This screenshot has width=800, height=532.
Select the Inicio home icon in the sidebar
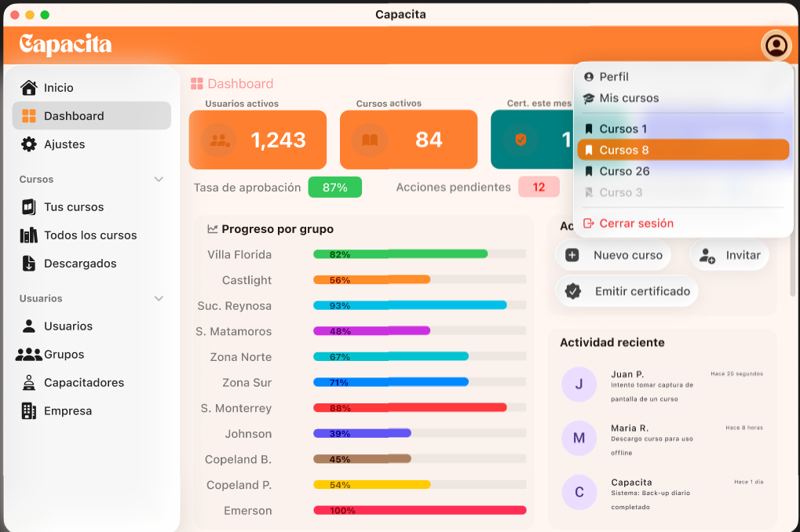click(29, 87)
